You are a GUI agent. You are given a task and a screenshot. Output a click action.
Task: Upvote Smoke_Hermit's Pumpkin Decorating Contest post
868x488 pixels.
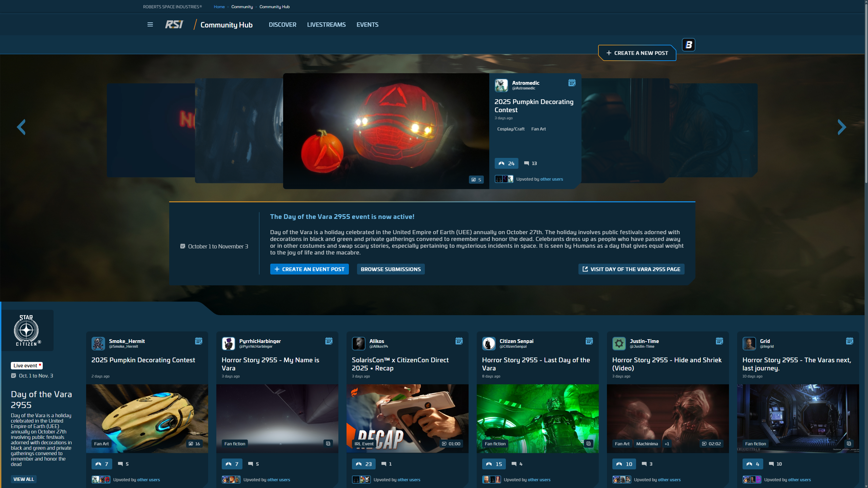pyautogui.click(x=101, y=464)
